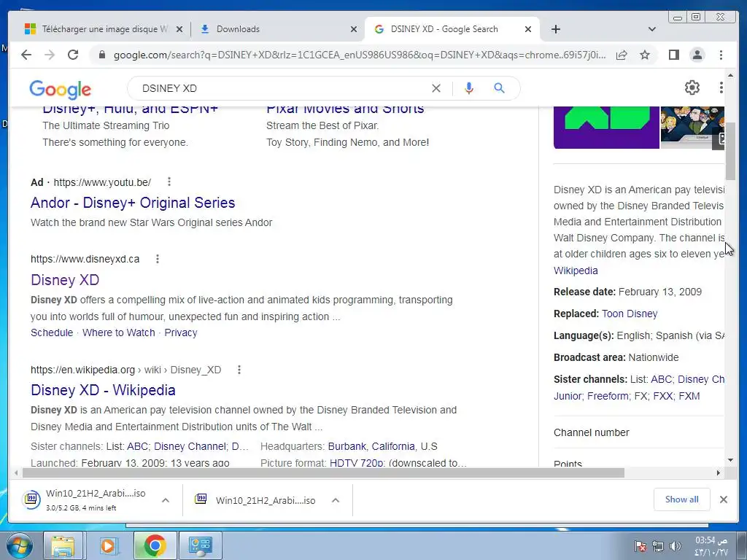
Task: Open Disney XD - Wikipedia result
Action: (103, 390)
